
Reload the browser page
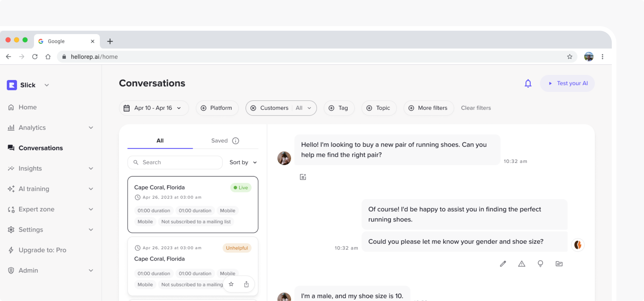point(35,57)
